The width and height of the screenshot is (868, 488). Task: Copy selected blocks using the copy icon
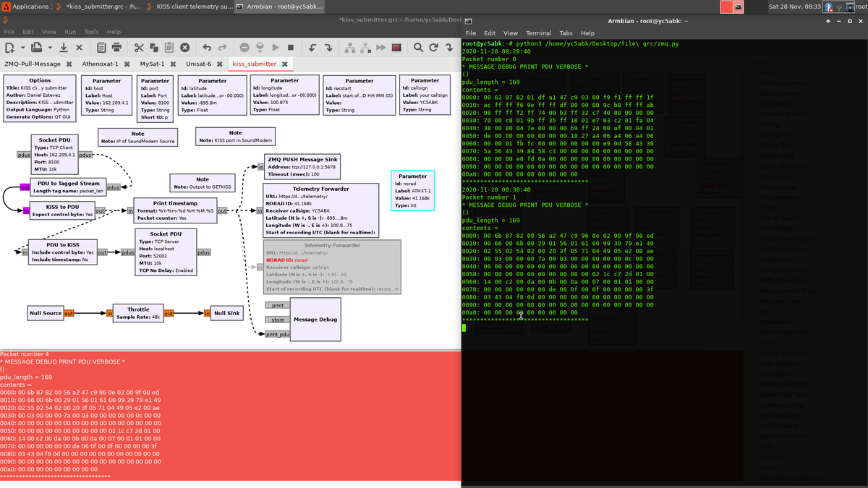(154, 47)
